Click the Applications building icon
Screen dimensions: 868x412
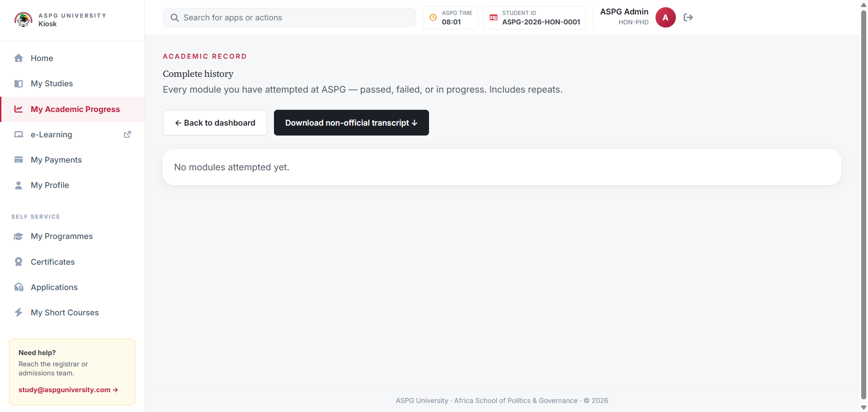point(19,287)
